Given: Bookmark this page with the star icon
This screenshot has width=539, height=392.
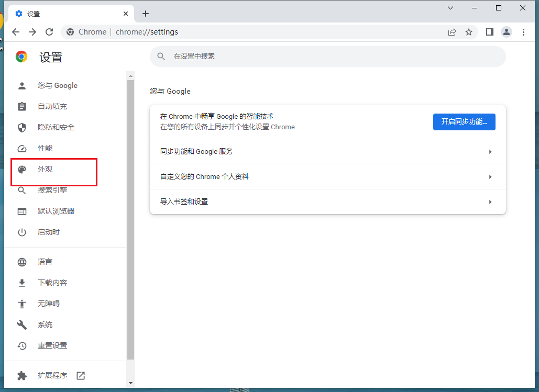Looking at the screenshot, I should 468,32.
